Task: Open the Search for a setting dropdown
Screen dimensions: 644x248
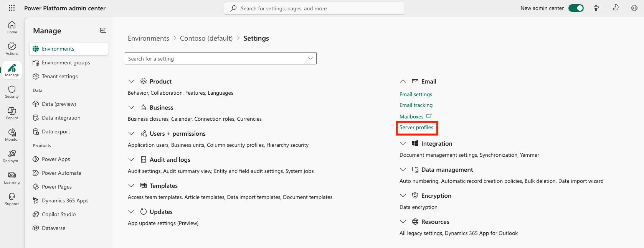Action: [310, 58]
